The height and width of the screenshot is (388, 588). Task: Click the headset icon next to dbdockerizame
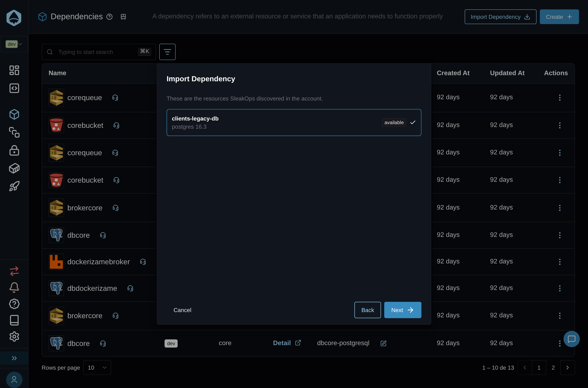130,289
